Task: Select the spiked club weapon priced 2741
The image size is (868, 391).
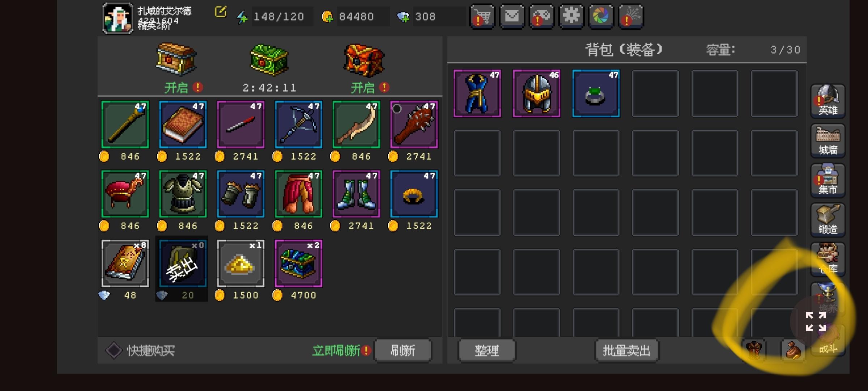Action: coord(414,125)
